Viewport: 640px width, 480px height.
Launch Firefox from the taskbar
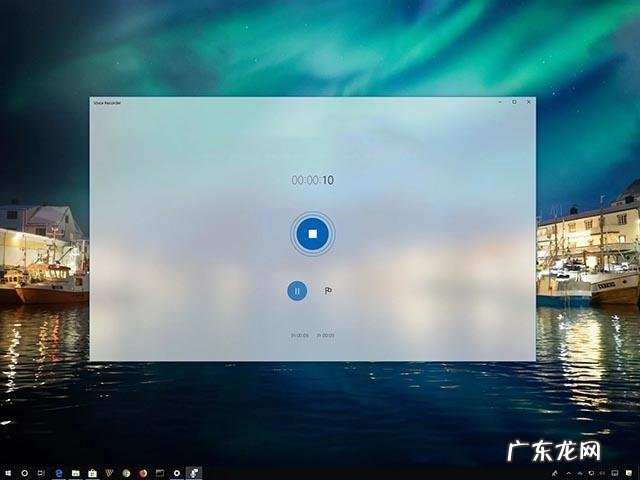click(x=143, y=473)
